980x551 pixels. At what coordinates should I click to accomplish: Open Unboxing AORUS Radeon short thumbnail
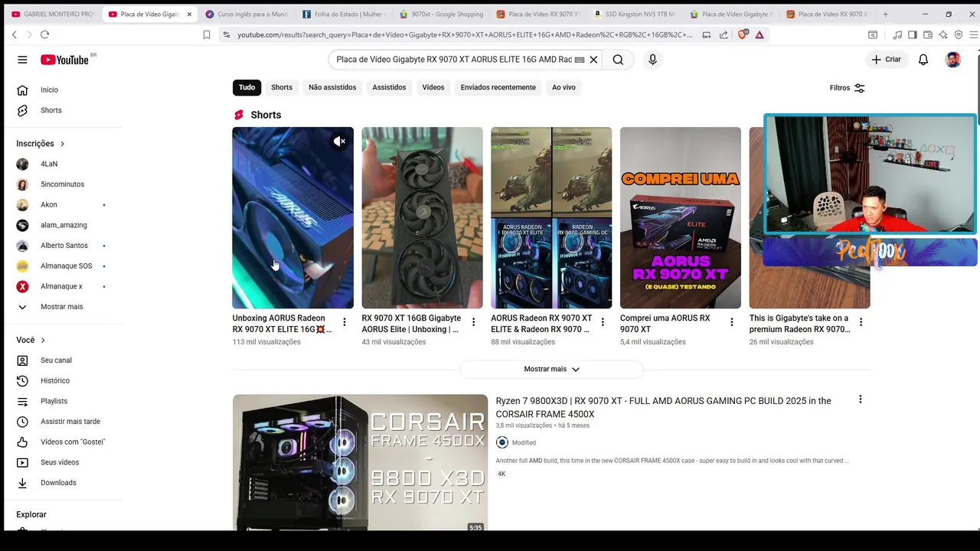tap(293, 218)
